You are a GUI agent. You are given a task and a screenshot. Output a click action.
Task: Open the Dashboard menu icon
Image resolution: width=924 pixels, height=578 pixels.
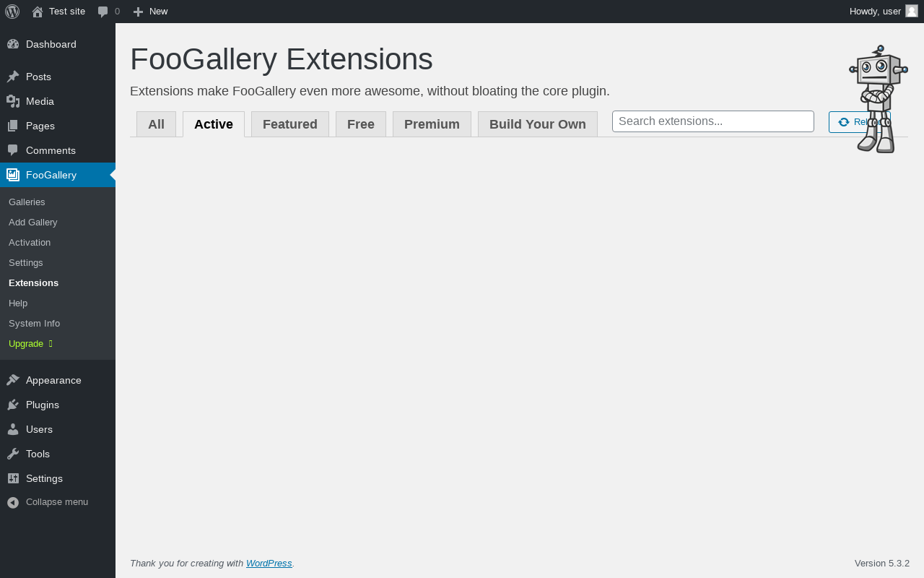[12, 44]
